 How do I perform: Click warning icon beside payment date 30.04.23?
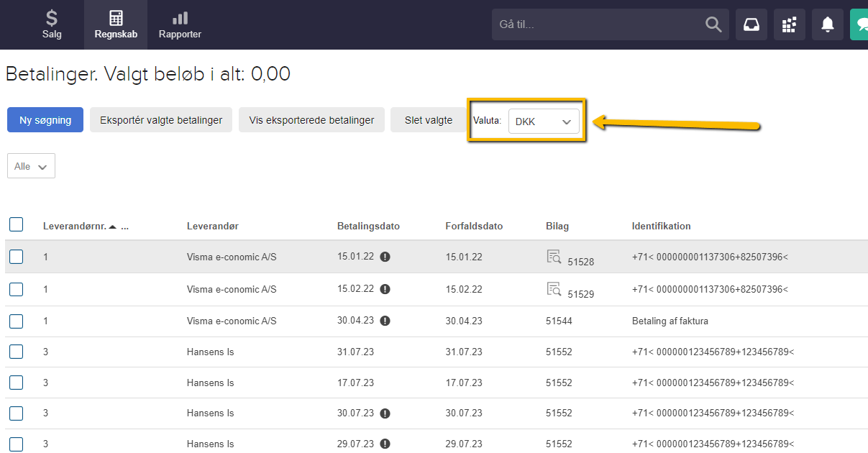[385, 321]
